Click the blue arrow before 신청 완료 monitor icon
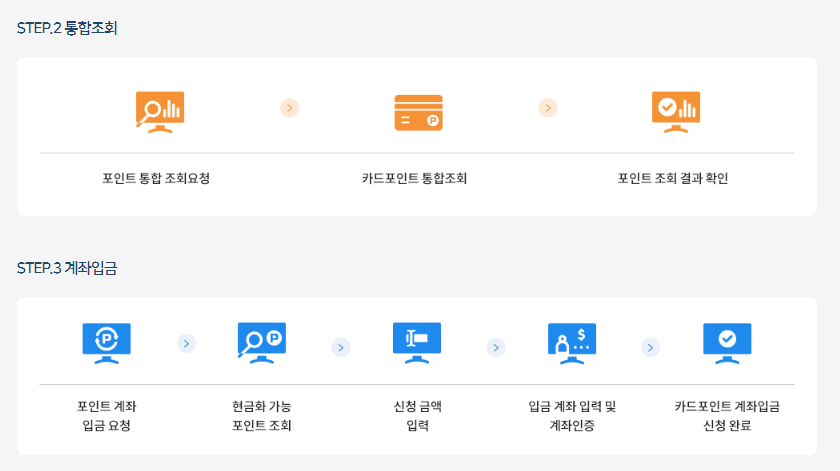 pyautogui.click(x=650, y=347)
